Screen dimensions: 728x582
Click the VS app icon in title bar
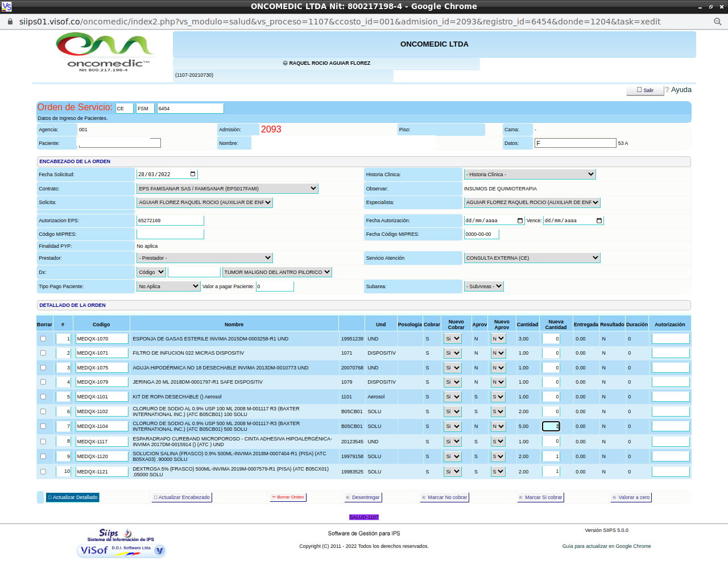tap(6, 6)
